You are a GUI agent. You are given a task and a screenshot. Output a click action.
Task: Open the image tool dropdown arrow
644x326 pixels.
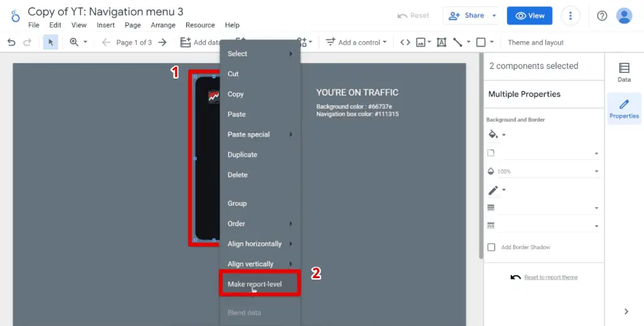[429, 42]
